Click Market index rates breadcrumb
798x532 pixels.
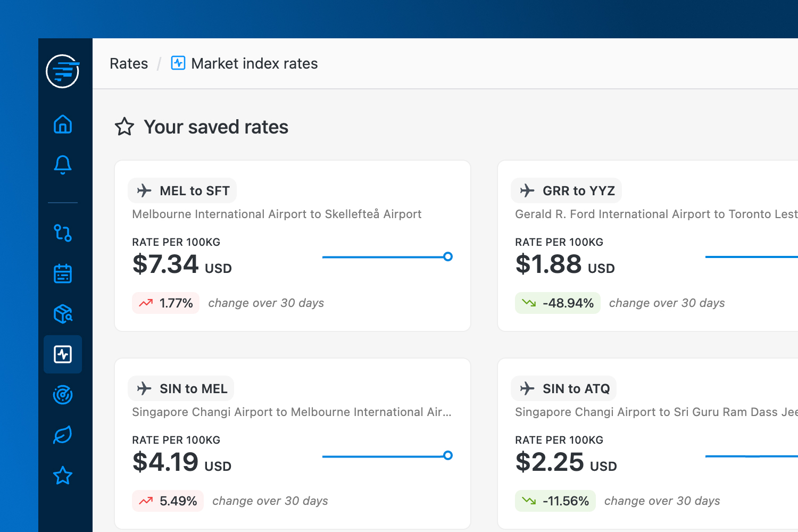pyautogui.click(x=254, y=63)
